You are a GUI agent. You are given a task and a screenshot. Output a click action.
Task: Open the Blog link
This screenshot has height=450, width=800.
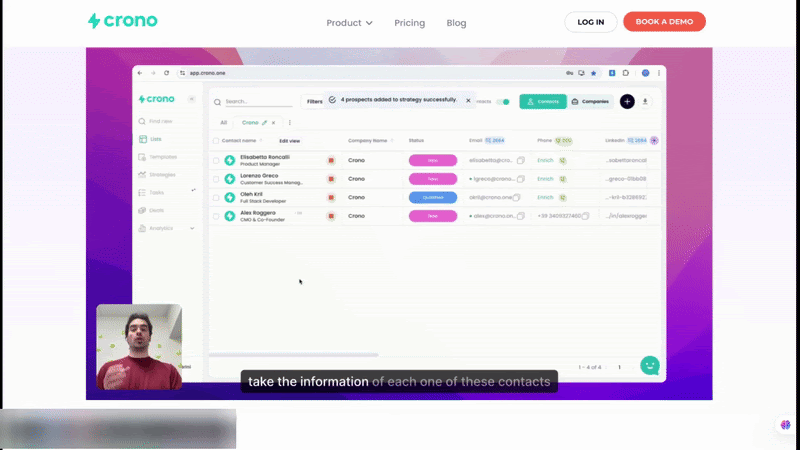coord(456,23)
